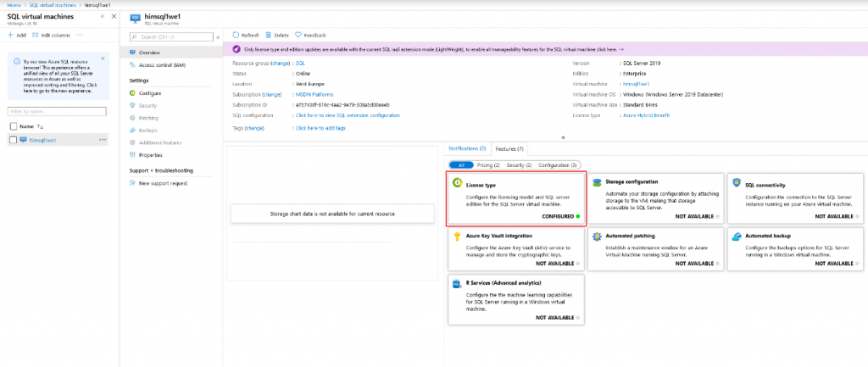868x367 pixels.
Task: Click the plus Add icon
Action: tap(10, 35)
